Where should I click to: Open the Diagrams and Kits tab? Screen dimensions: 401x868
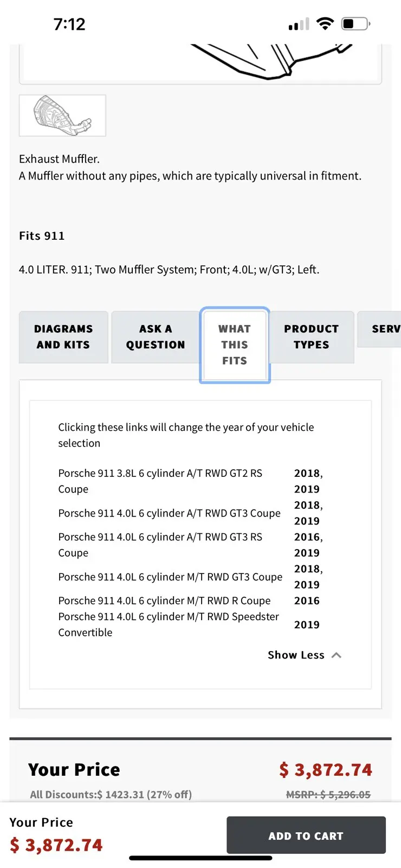[63, 337]
